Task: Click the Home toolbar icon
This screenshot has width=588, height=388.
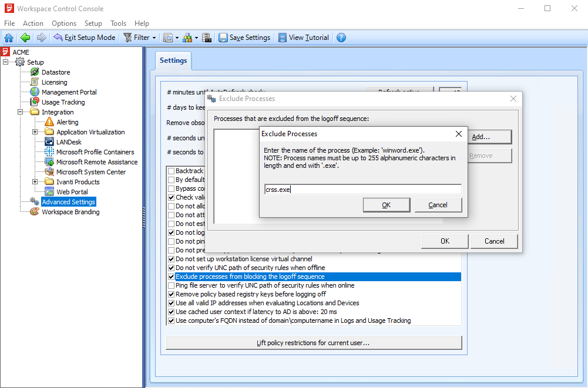Action: point(9,38)
